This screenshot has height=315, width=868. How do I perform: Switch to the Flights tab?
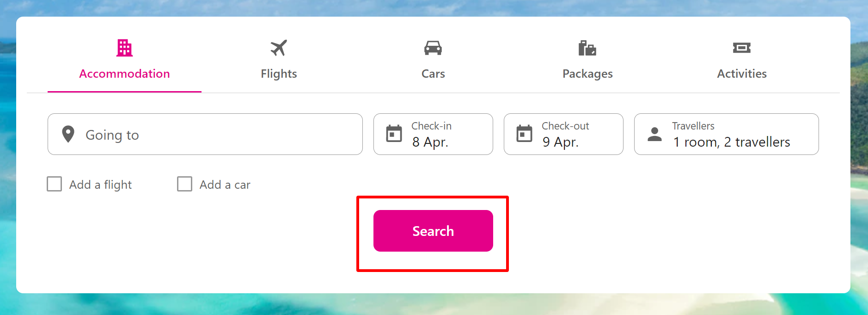[x=279, y=73]
